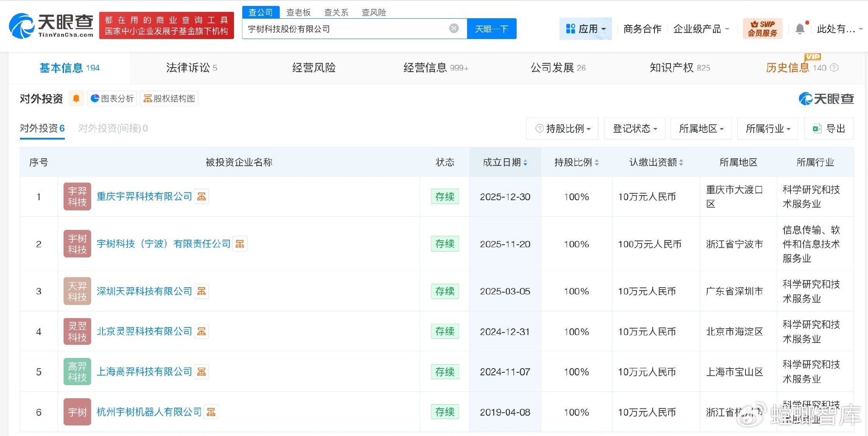Click the orange bell alert icon beside 对外投资
868x436 pixels.
[x=76, y=98]
